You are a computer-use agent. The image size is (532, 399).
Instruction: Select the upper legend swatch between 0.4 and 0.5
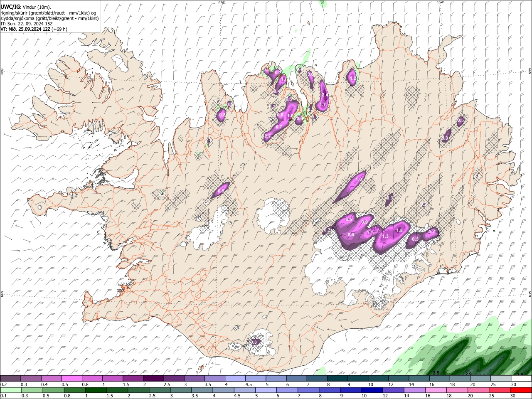[x=51, y=379]
